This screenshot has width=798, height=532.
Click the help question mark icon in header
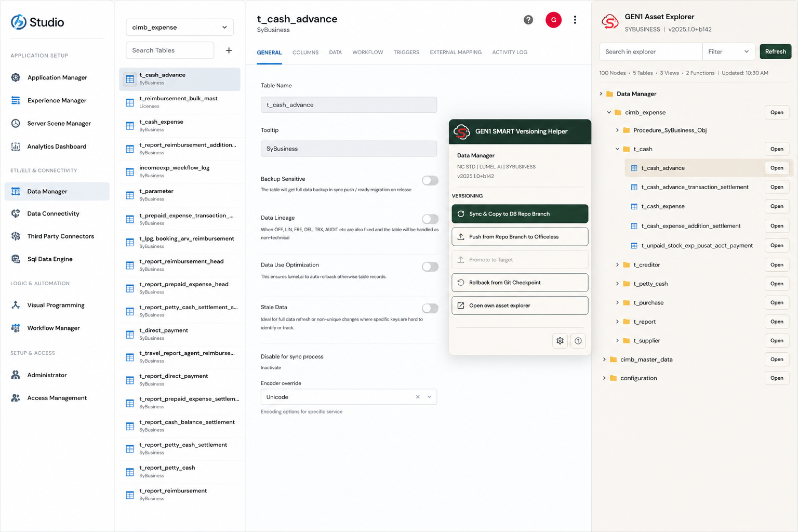tap(528, 20)
